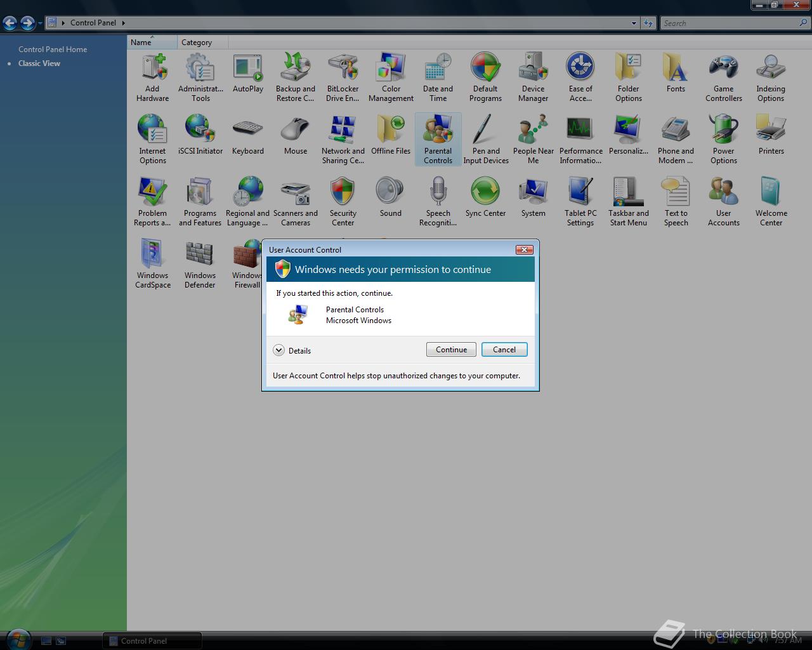Open Indexing Options

coord(771,77)
